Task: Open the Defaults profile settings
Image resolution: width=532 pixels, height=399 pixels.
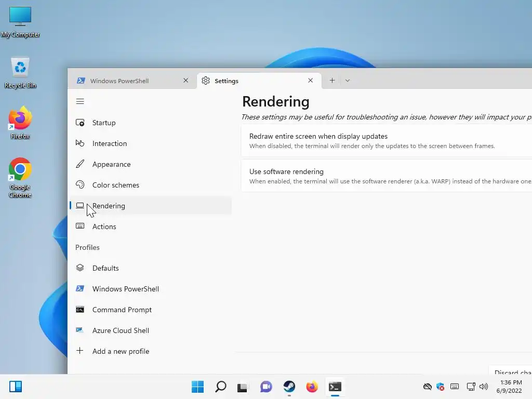Action: tap(151, 268)
